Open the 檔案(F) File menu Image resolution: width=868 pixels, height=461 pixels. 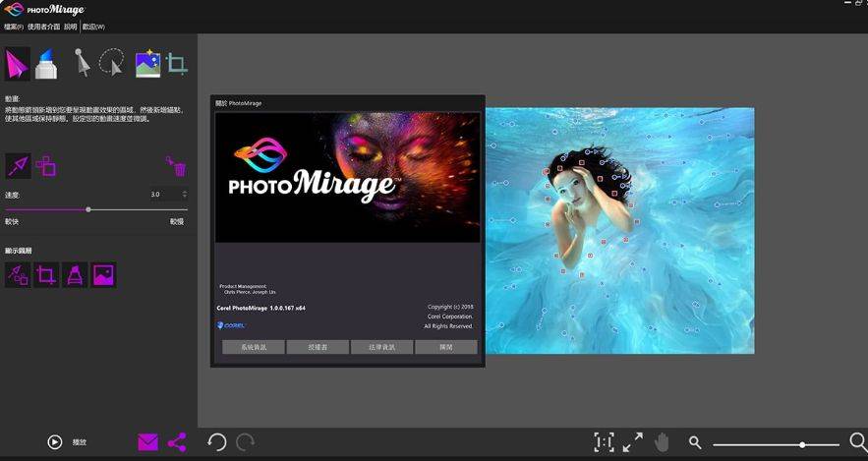click(14, 27)
